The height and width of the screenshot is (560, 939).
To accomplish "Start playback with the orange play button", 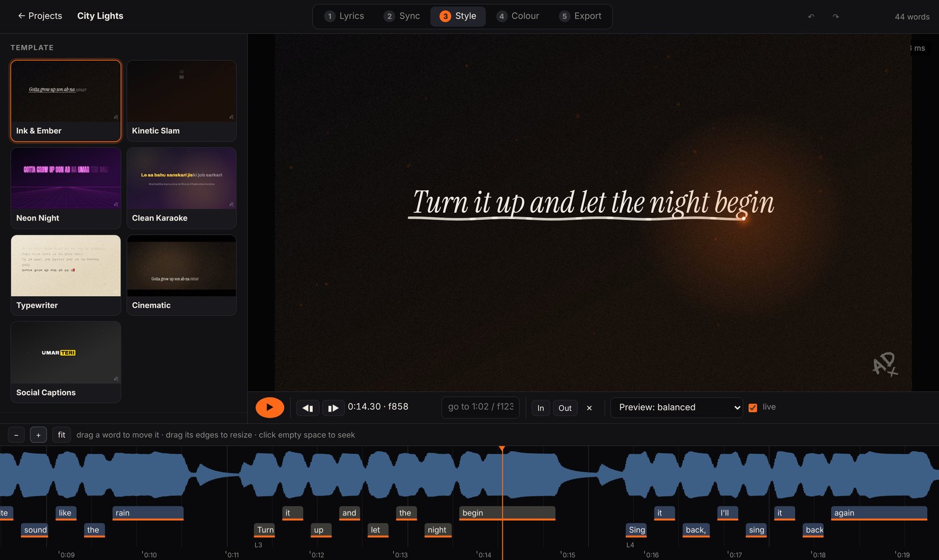I will pos(270,408).
